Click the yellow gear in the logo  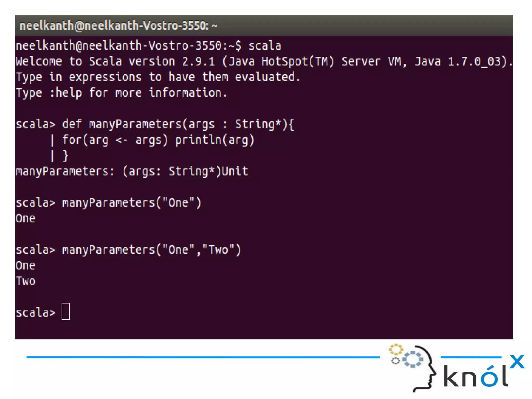(x=396, y=350)
